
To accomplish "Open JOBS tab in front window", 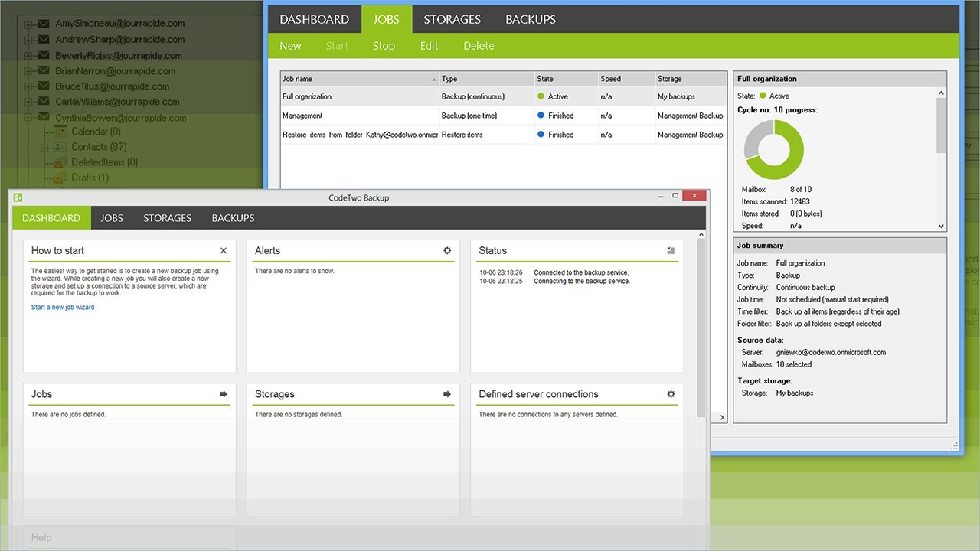I will pyautogui.click(x=112, y=218).
